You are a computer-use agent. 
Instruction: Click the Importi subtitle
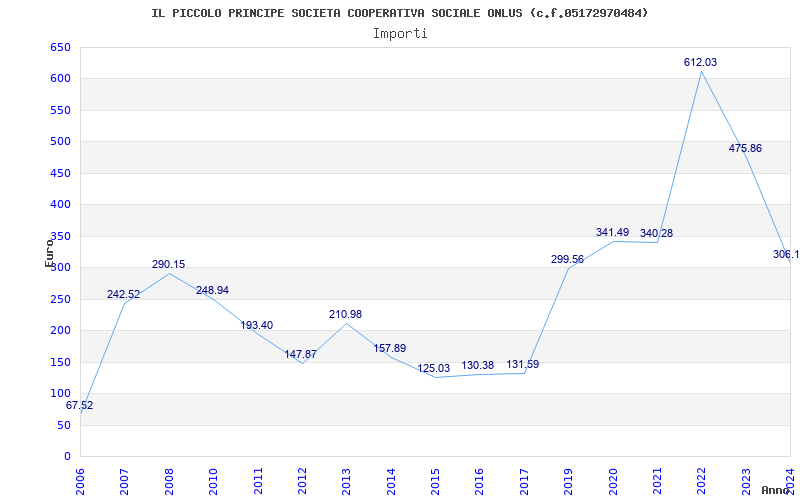pos(400,34)
